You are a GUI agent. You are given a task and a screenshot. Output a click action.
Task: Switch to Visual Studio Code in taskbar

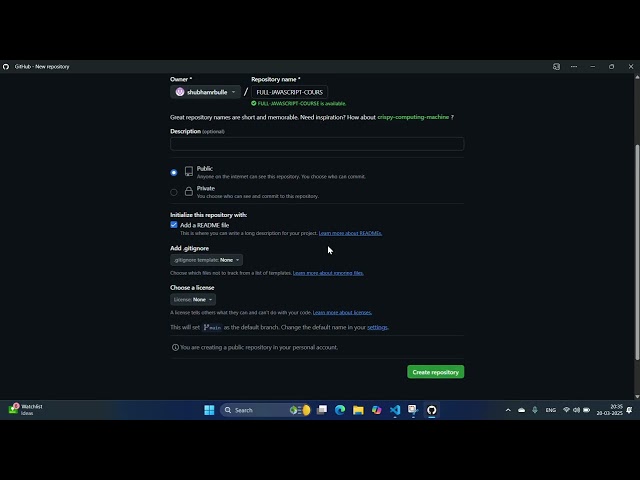[395, 410]
